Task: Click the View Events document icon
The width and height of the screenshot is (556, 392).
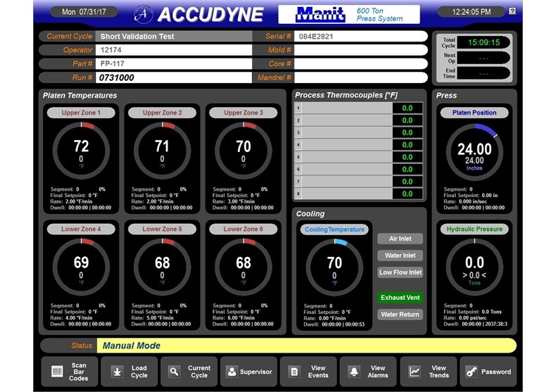Action: [295, 371]
